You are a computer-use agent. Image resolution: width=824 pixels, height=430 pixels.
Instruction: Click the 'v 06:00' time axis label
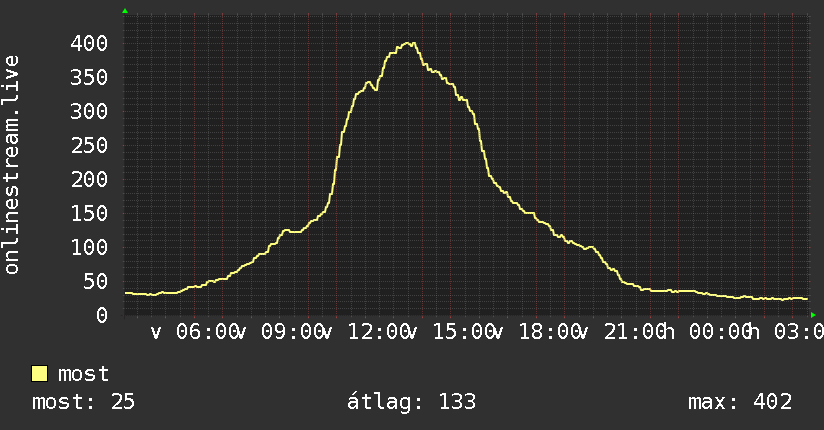(195, 332)
